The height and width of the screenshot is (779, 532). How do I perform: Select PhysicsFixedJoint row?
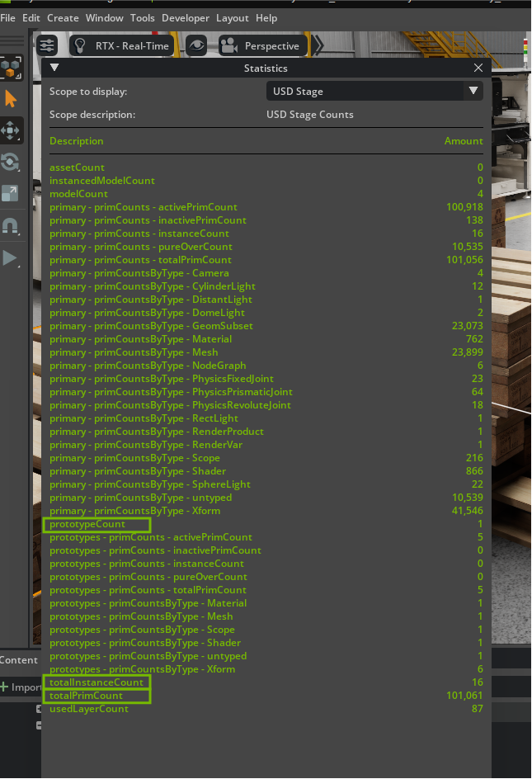coord(266,379)
